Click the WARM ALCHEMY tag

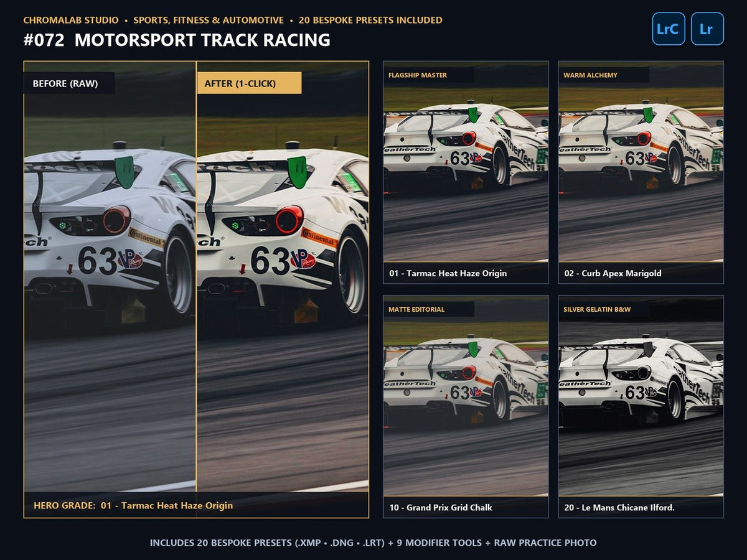click(x=604, y=75)
